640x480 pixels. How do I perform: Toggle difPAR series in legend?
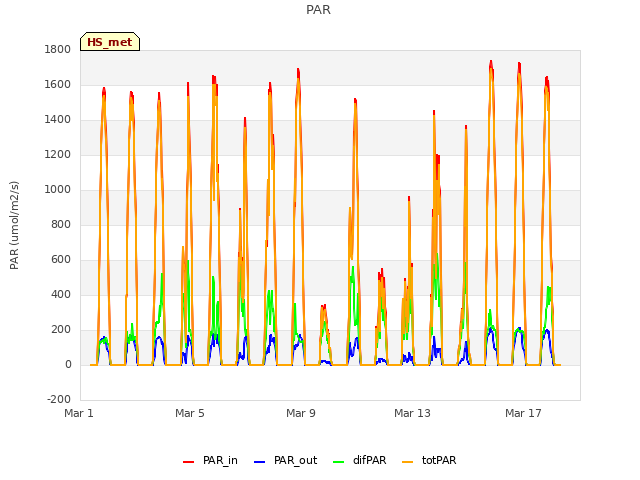[x=360, y=460]
